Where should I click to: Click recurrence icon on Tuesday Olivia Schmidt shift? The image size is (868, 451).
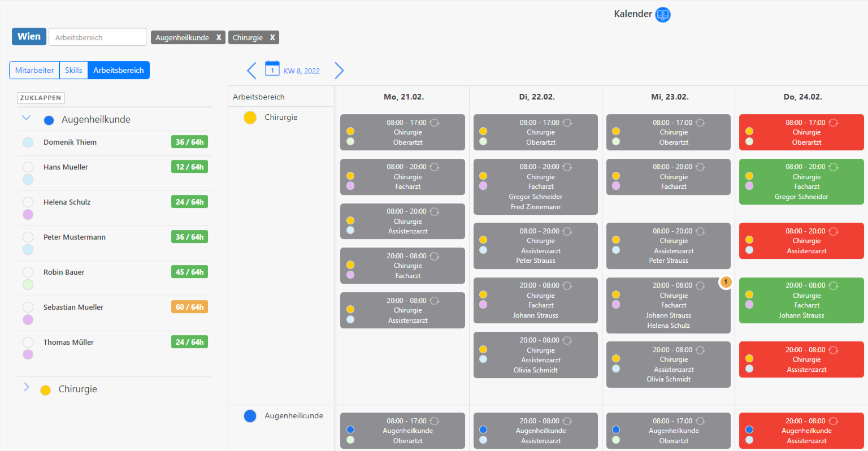click(x=567, y=341)
